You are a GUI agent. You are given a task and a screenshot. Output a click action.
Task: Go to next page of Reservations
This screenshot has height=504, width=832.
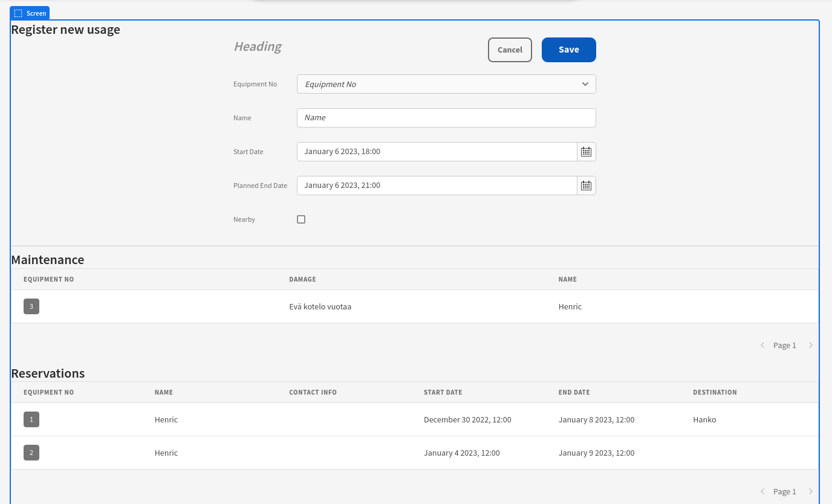pyautogui.click(x=810, y=491)
